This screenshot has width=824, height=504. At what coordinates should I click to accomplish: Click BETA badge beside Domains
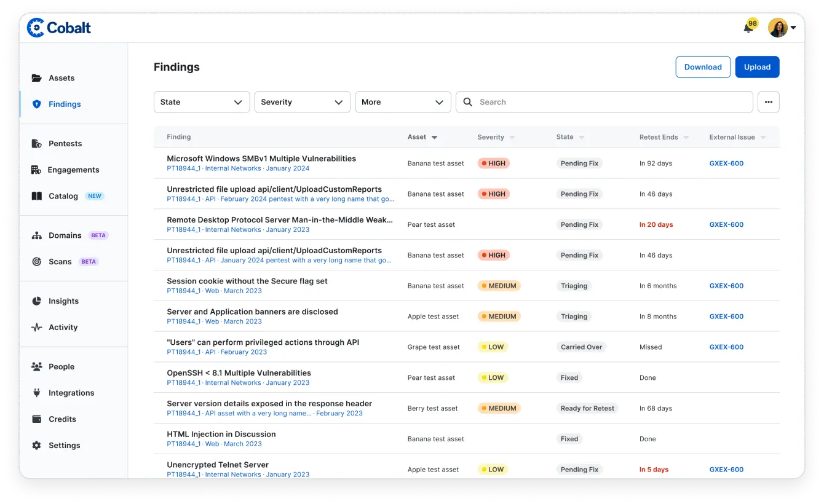click(98, 235)
